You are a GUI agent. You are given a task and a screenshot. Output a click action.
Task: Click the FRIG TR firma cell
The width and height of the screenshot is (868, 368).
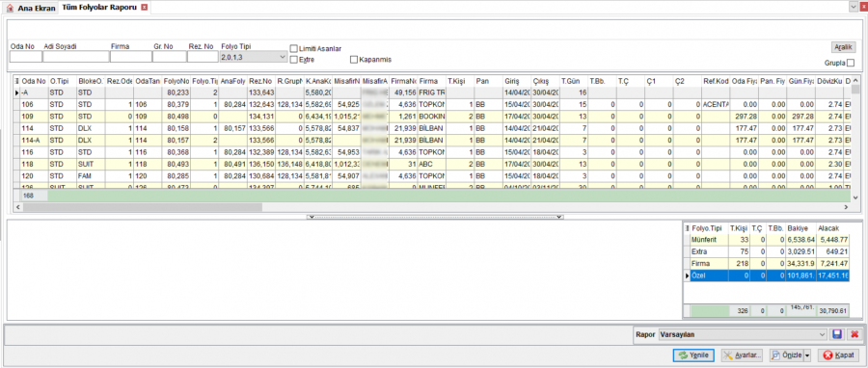[432, 92]
